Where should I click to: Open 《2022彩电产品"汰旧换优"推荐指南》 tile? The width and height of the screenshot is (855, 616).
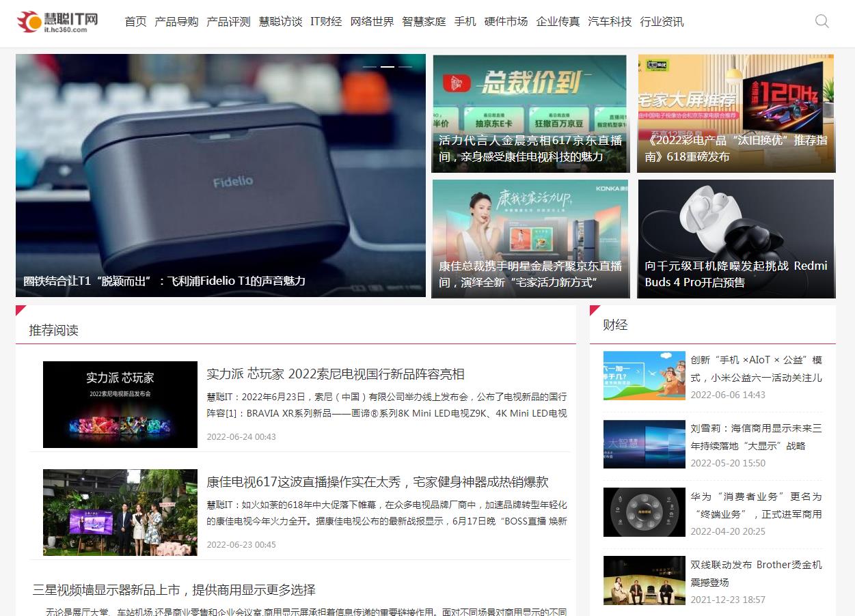(x=736, y=113)
